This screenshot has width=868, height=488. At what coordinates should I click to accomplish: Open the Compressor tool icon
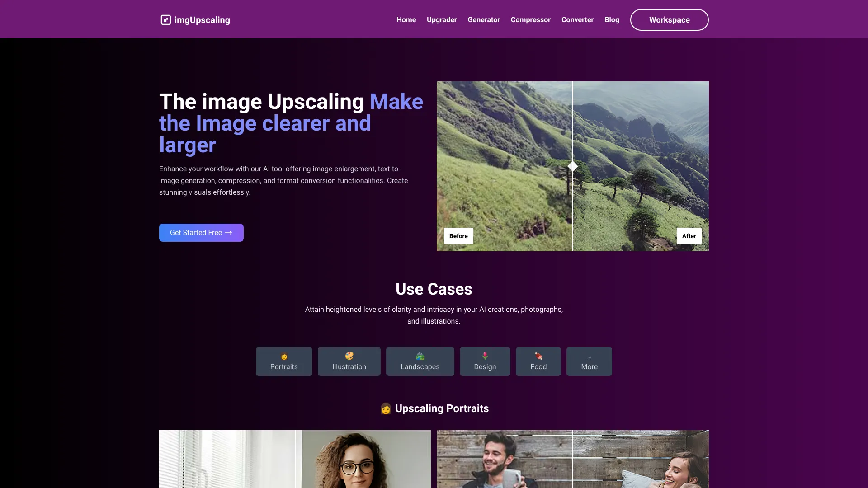530,20
